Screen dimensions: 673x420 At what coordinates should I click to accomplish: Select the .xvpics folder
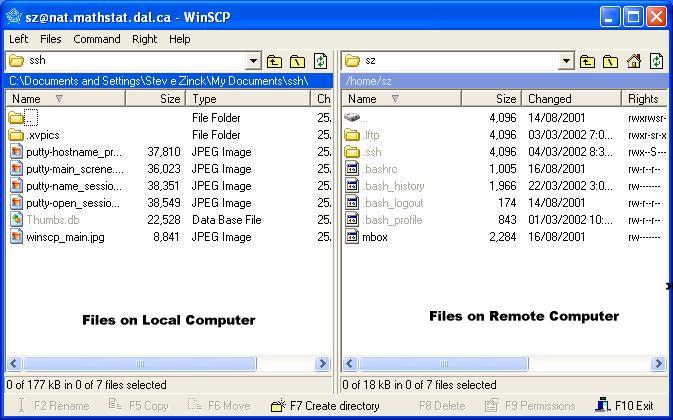coord(43,135)
